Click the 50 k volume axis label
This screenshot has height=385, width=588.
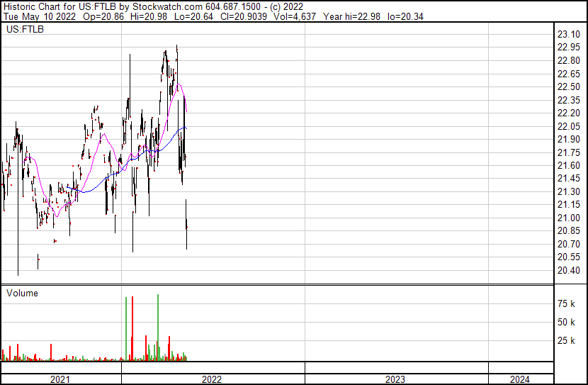(566, 322)
